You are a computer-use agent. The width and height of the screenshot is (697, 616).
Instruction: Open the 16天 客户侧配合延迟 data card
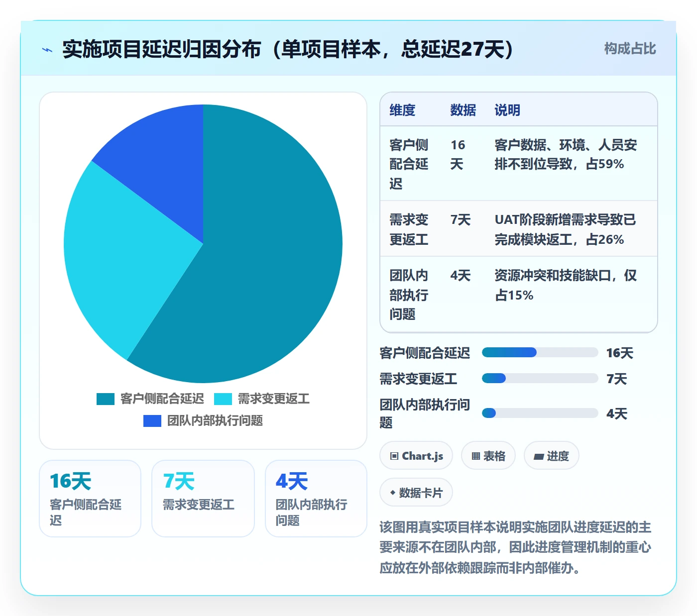point(90,499)
